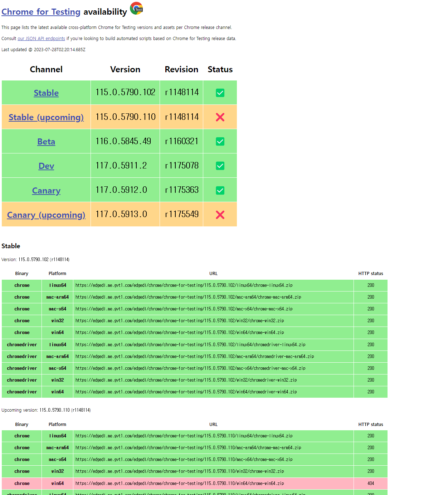Click the red X in Canary (upcoming) row

point(220,215)
